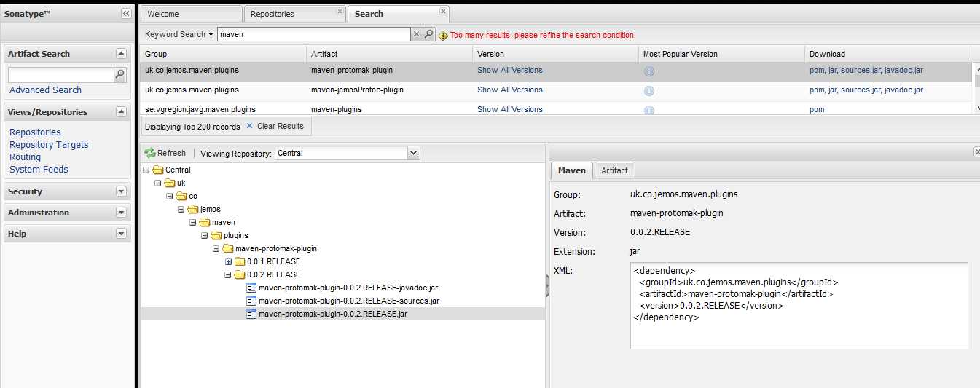The image size is (980, 388).
Task: Expand the Administration panel
Action: click(121, 213)
